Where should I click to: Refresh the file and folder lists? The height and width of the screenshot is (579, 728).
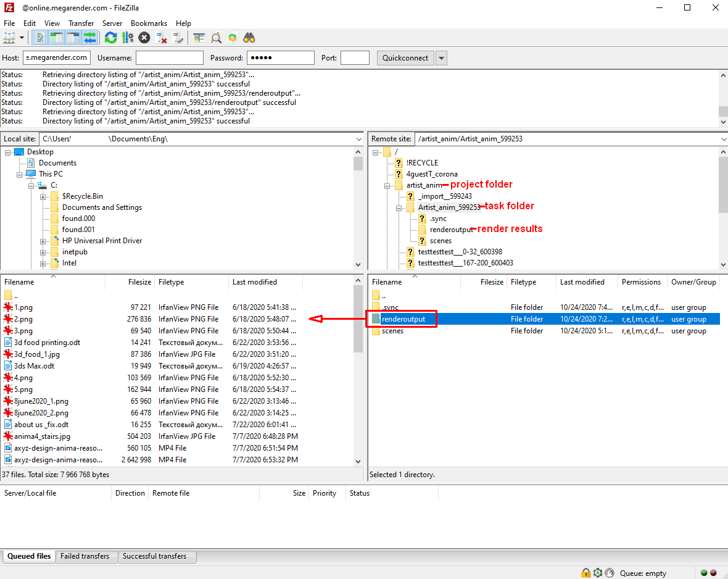tap(110, 38)
